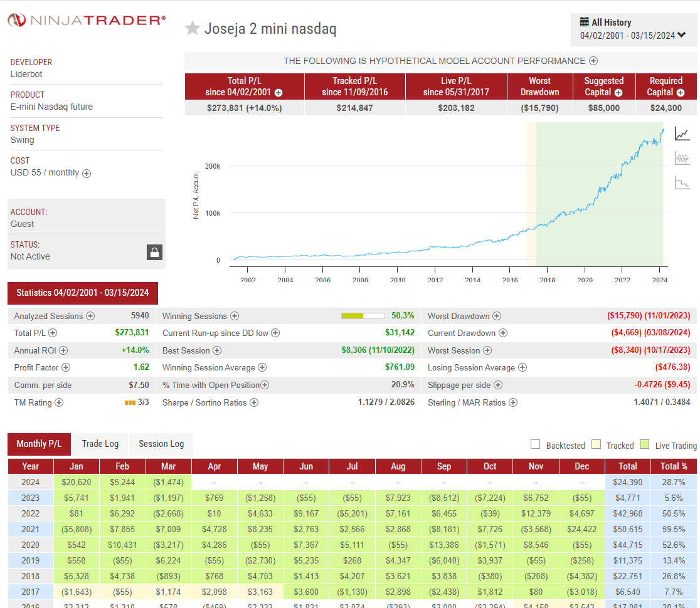Click the 2019 Total % value 13.4%
Screen dimensions: 700x608
674,561
